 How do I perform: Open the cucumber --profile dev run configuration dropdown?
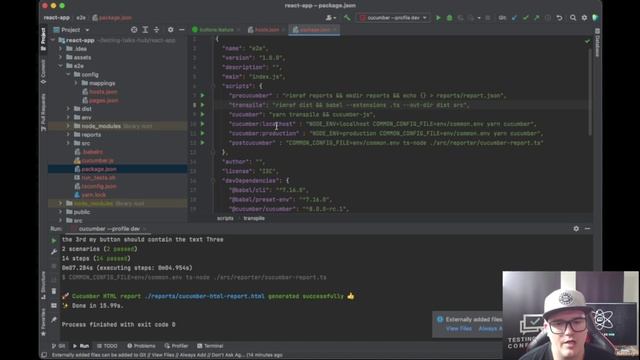393,18
